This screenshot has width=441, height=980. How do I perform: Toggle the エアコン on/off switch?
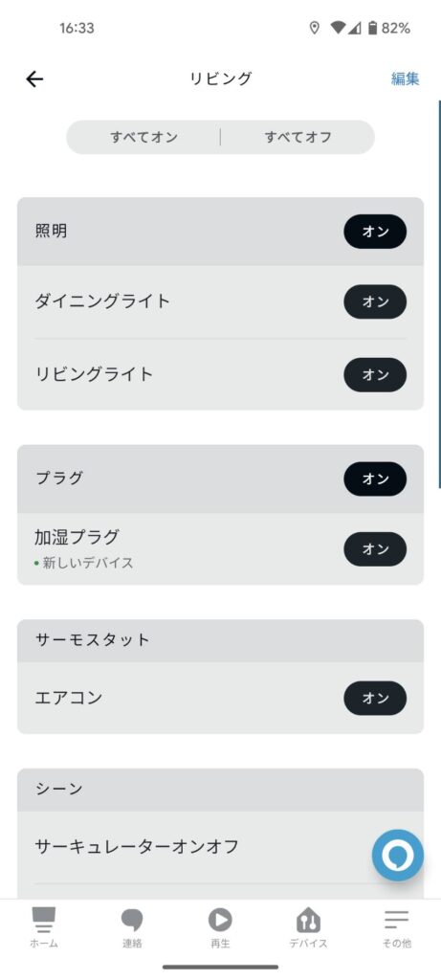tap(375, 698)
